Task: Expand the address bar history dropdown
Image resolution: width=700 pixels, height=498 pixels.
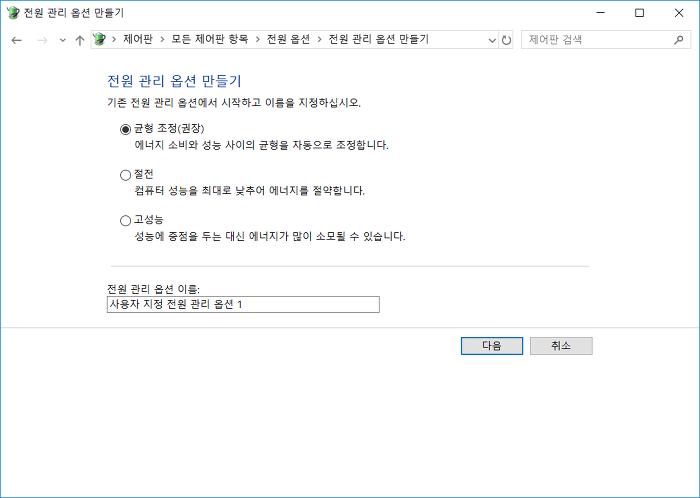Action: coord(492,40)
